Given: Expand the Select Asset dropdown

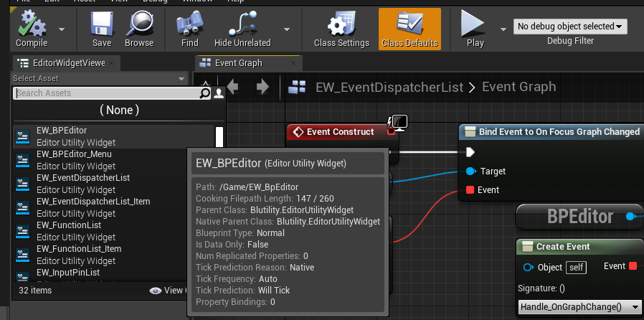Looking at the screenshot, I should [x=99, y=78].
